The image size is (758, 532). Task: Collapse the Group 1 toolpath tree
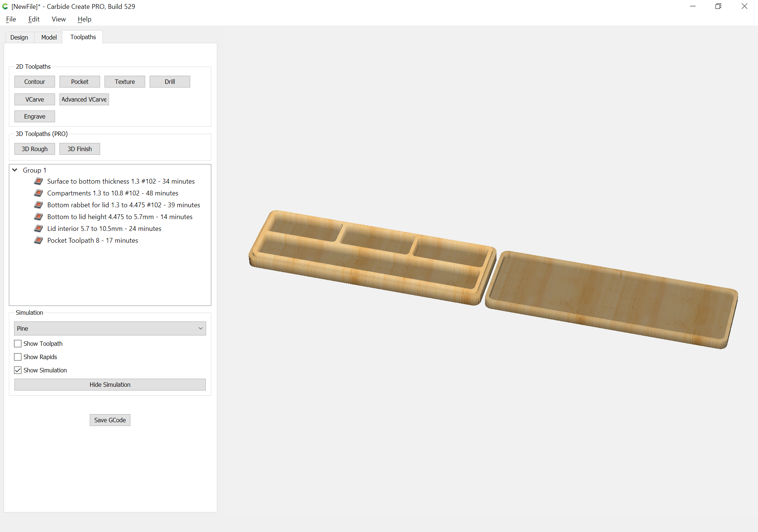(15, 170)
